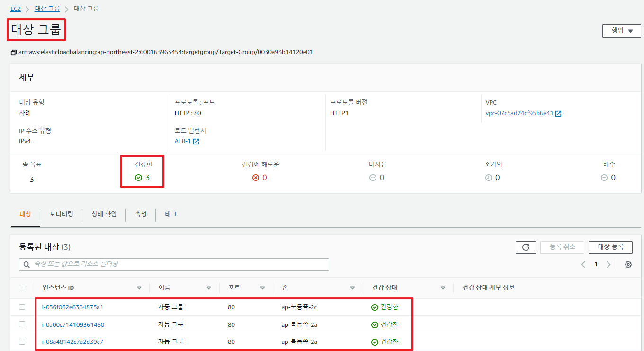Click the 등록 취소 button
Viewport: 644px width, 351px height.
[x=562, y=247]
